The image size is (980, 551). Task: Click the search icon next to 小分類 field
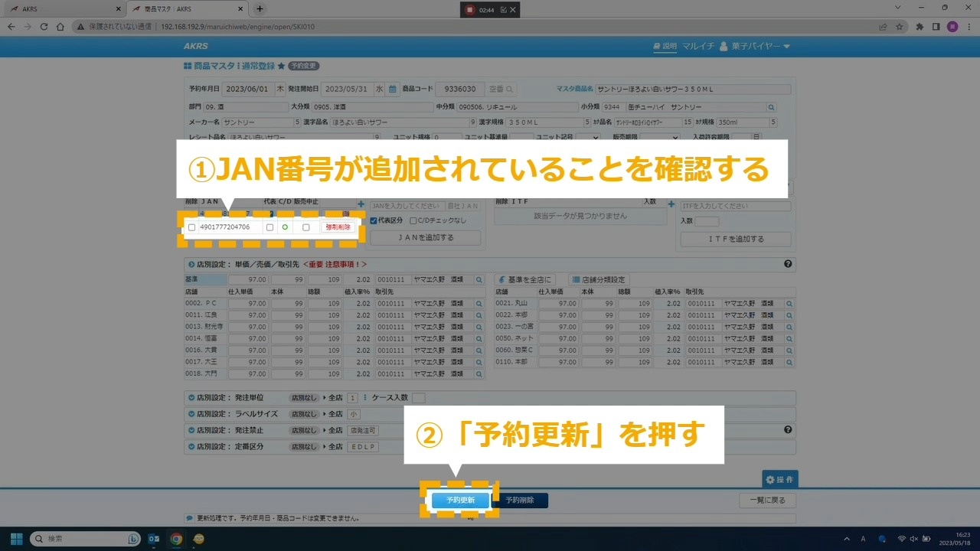(771, 108)
